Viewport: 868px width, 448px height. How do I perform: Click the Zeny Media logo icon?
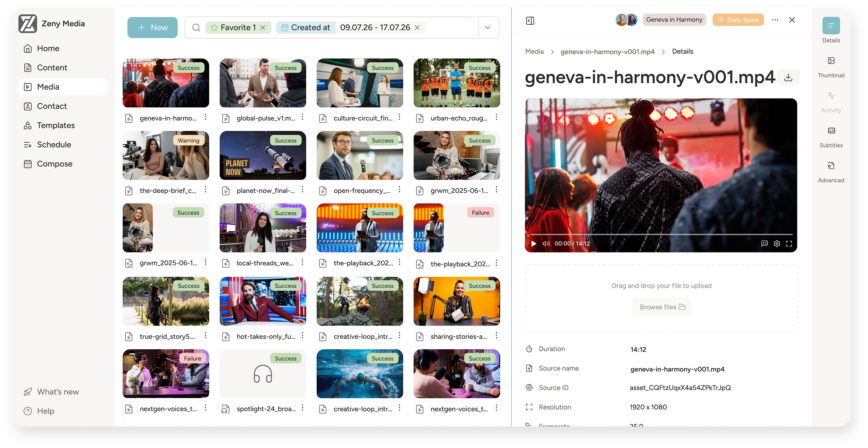click(28, 24)
